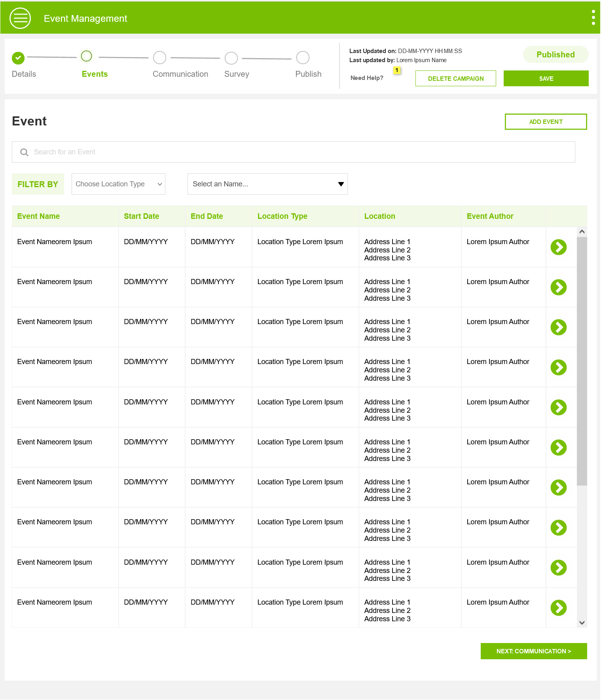Select the completed Details step circle
This screenshot has width=601, height=700.
18,58
